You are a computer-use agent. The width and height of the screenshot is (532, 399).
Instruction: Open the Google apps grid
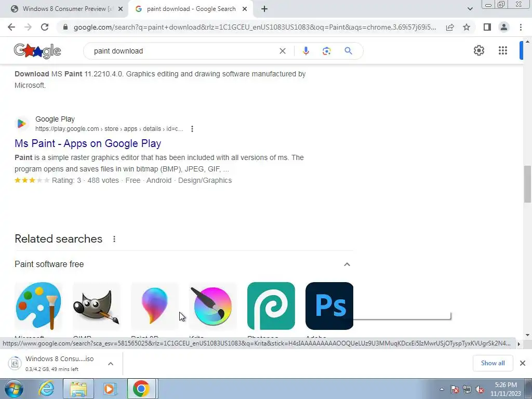(503, 50)
